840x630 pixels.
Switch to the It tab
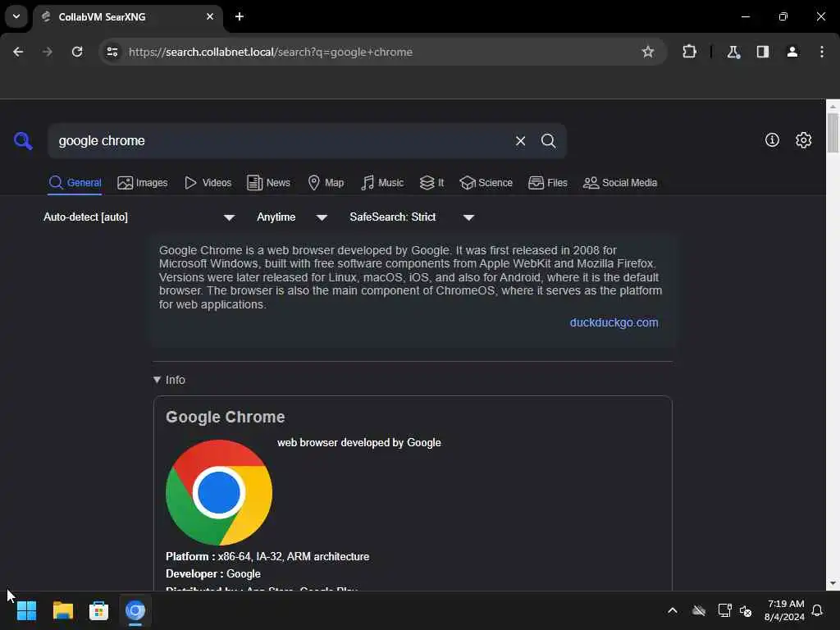pos(431,183)
